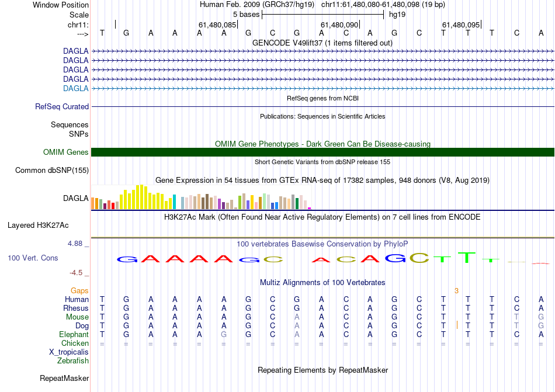This screenshot has width=555, height=392.
Task: Click the 'RefSeq genes from NCBI' title
Action: pos(322,98)
